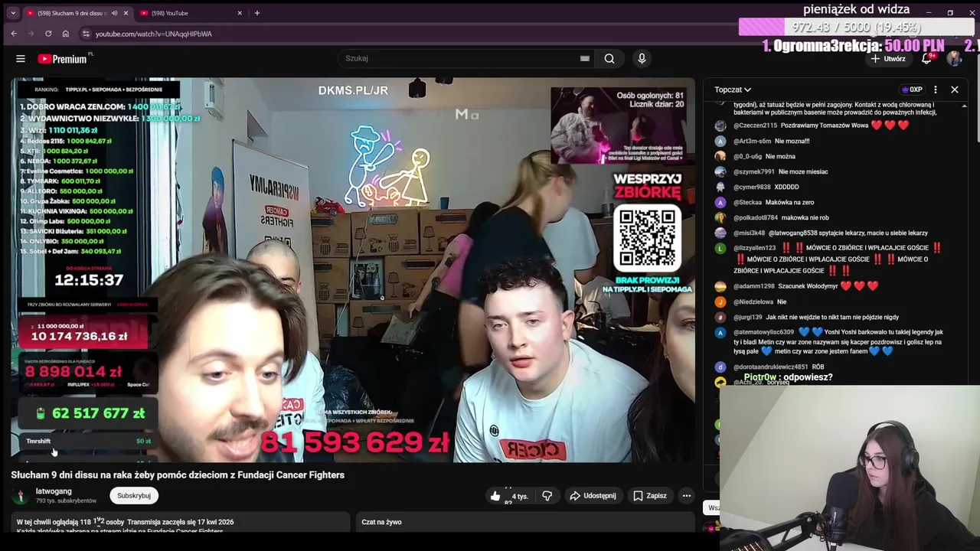Close the second YouTube tab

click(x=239, y=13)
